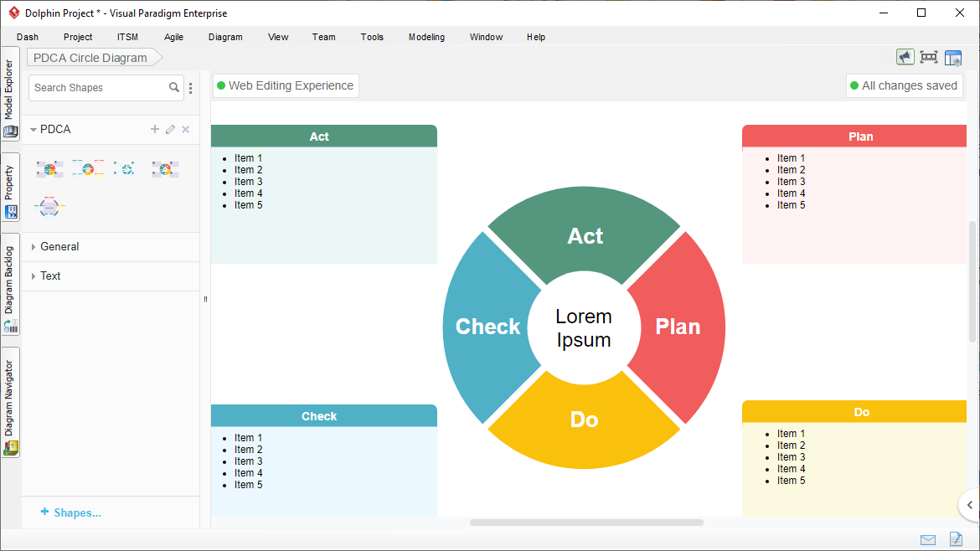Open the Diagram Backlog side tab
This screenshot has height=551, width=980.
(x=10, y=285)
